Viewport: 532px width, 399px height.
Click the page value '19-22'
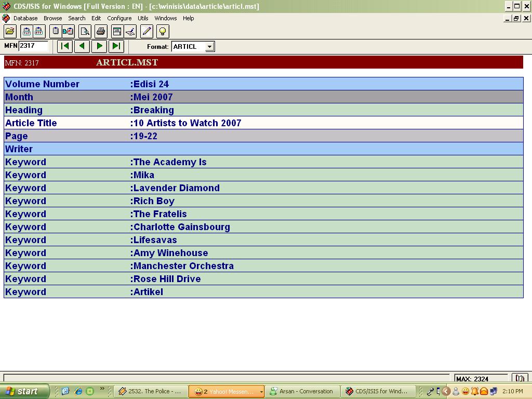pos(145,136)
